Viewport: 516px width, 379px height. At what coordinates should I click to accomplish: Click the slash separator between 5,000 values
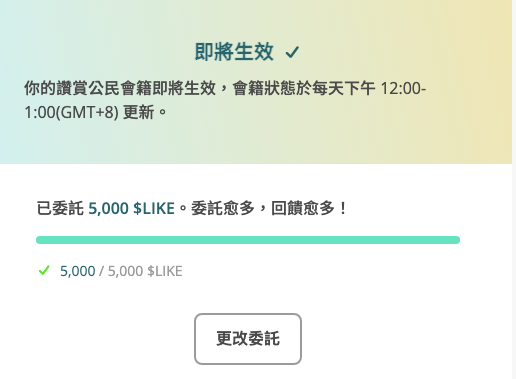pyautogui.click(x=101, y=271)
